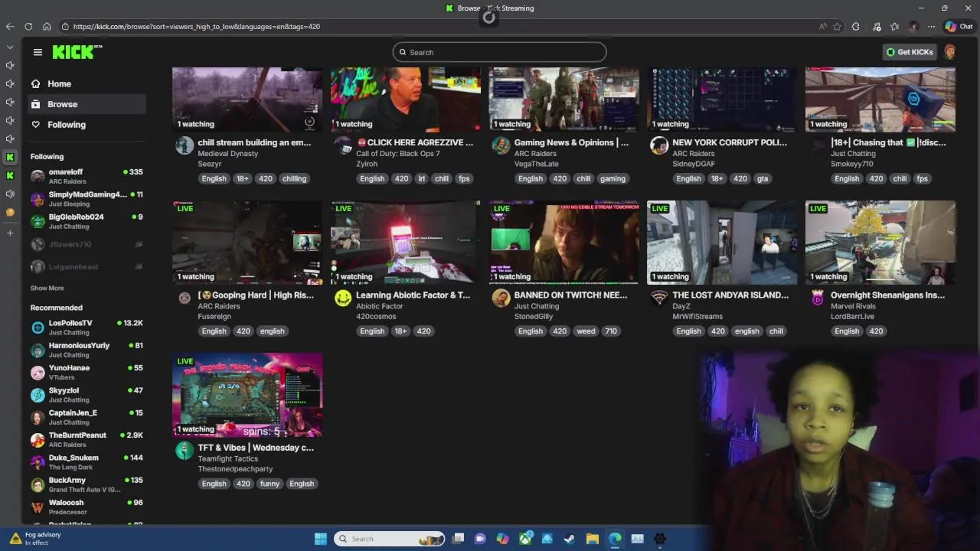Image resolution: width=980 pixels, height=551 pixels.
Task: Click the browser home icon
Action: [47, 26]
